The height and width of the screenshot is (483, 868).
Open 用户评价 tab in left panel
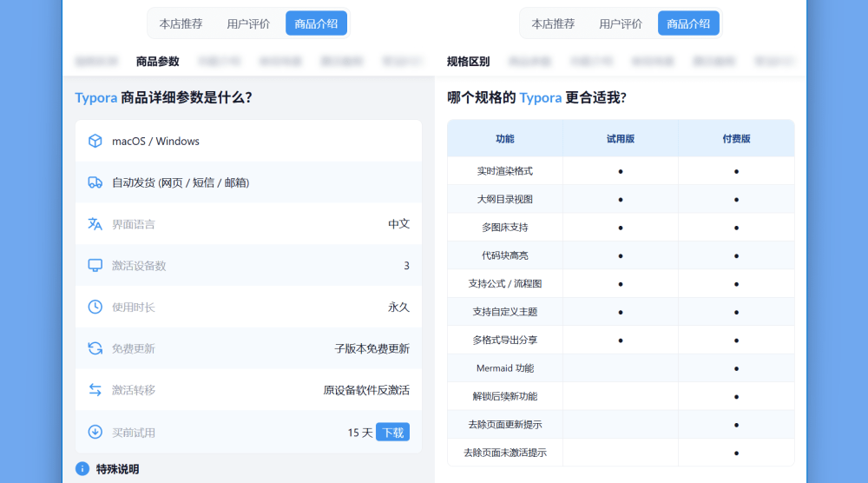tap(248, 23)
